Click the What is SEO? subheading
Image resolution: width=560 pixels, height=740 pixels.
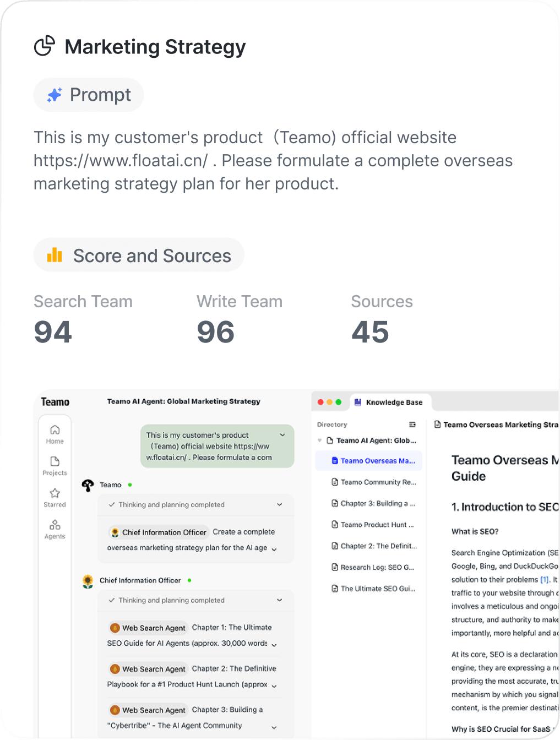(475, 531)
